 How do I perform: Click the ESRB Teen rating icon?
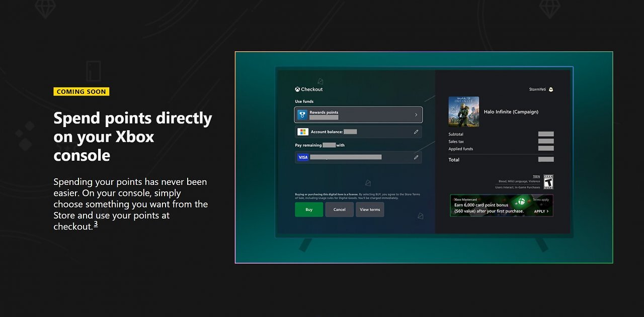coord(548,181)
